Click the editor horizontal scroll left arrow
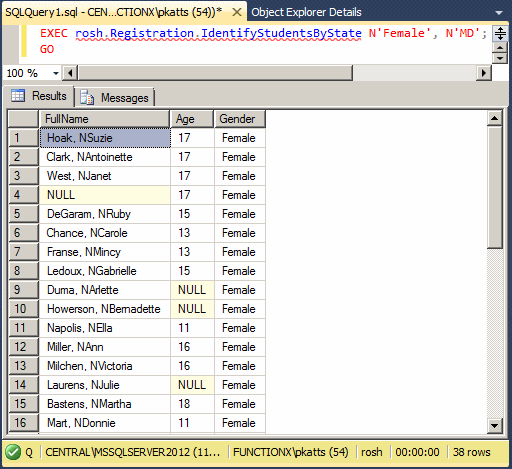Screen dimensions: 512x469 pyautogui.click(x=70, y=73)
